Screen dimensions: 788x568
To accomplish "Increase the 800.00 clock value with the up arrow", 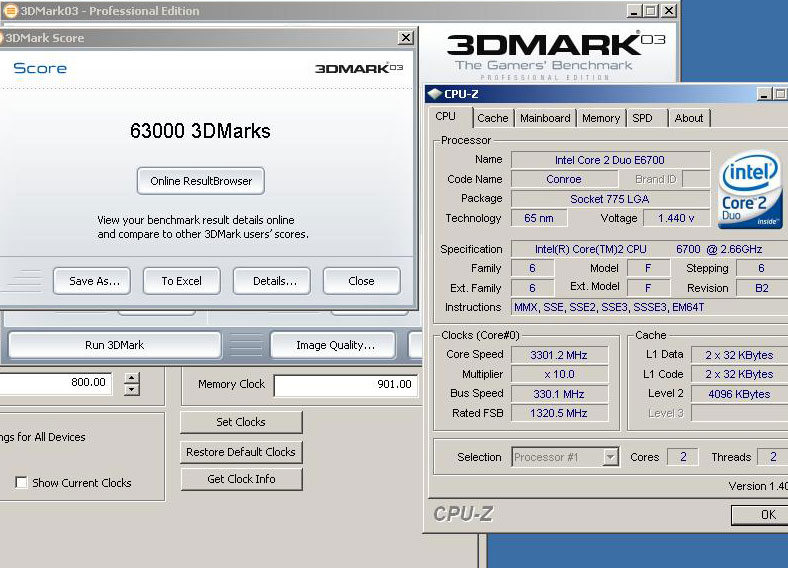I will point(132,378).
